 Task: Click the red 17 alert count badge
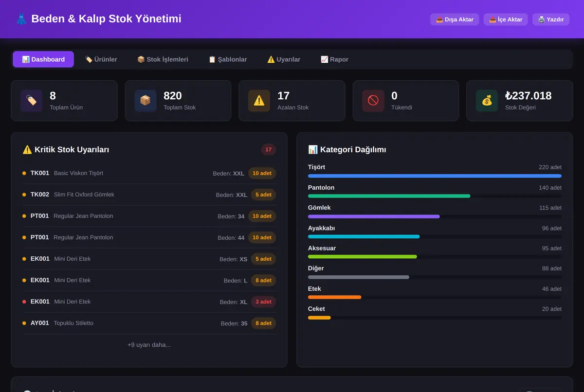point(268,150)
